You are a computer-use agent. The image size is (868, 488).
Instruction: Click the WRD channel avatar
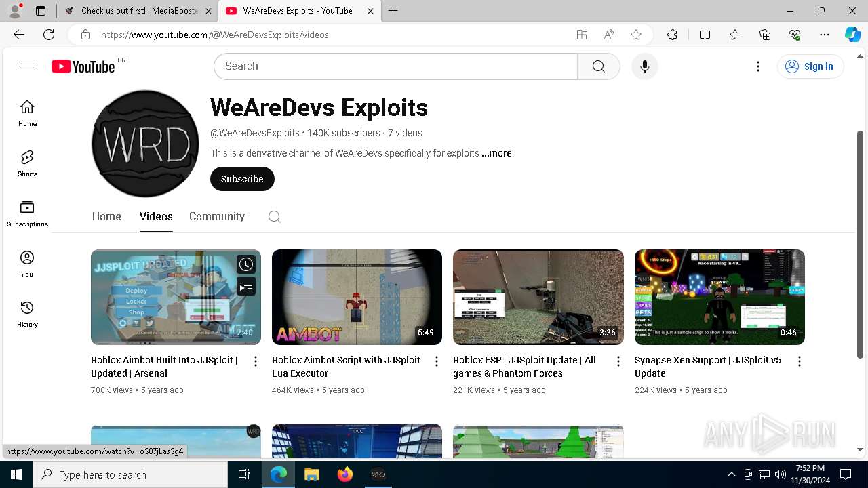coord(145,144)
